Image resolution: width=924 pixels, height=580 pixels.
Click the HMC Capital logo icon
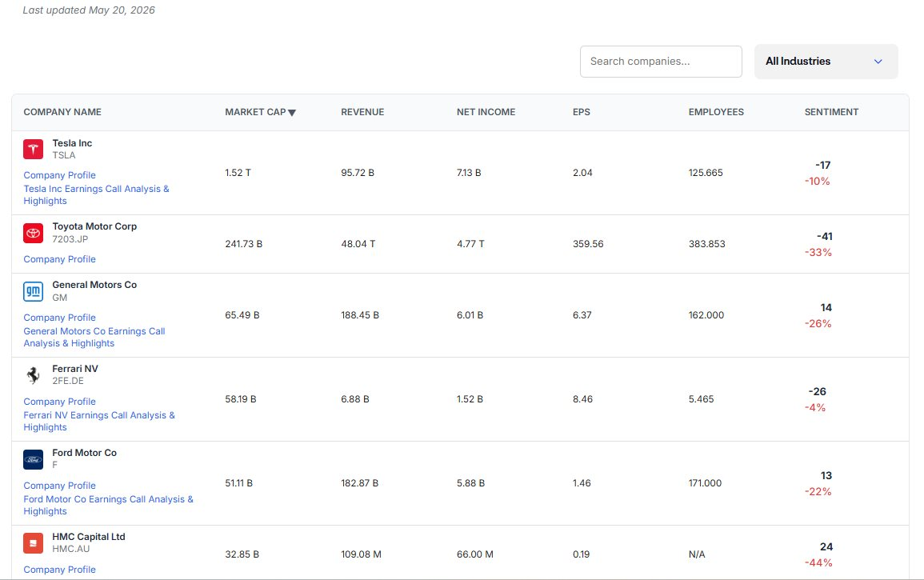[33, 543]
